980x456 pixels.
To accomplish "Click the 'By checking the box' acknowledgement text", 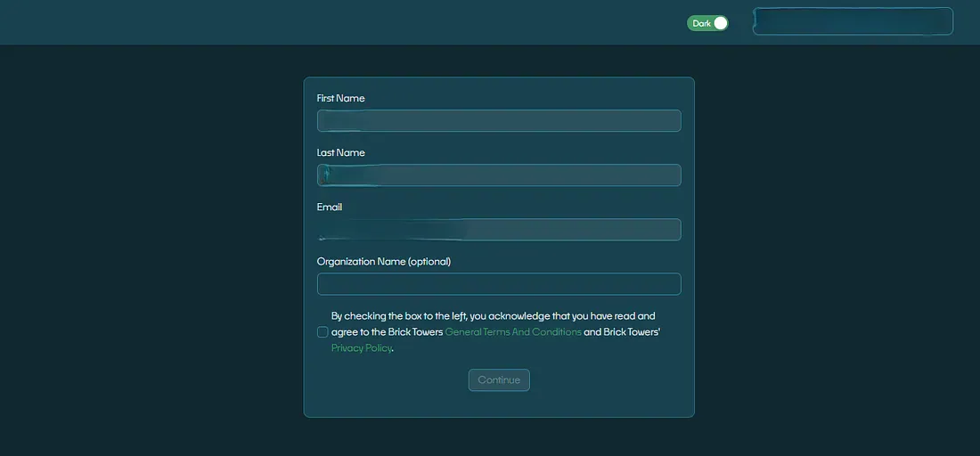I will click(496, 331).
